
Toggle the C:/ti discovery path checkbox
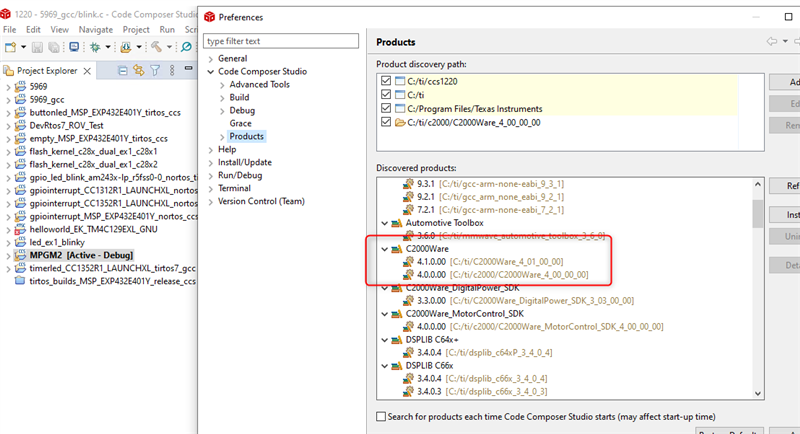coord(386,94)
